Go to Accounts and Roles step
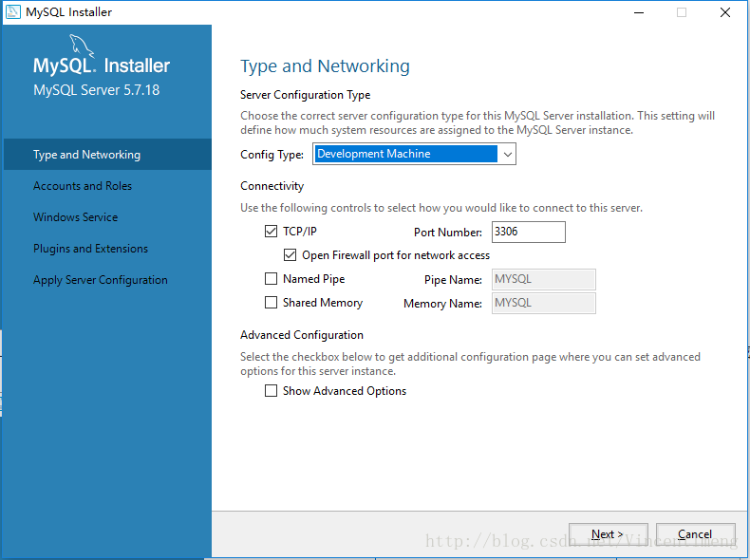Image resolution: width=750 pixels, height=560 pixels. coord(83,186)
